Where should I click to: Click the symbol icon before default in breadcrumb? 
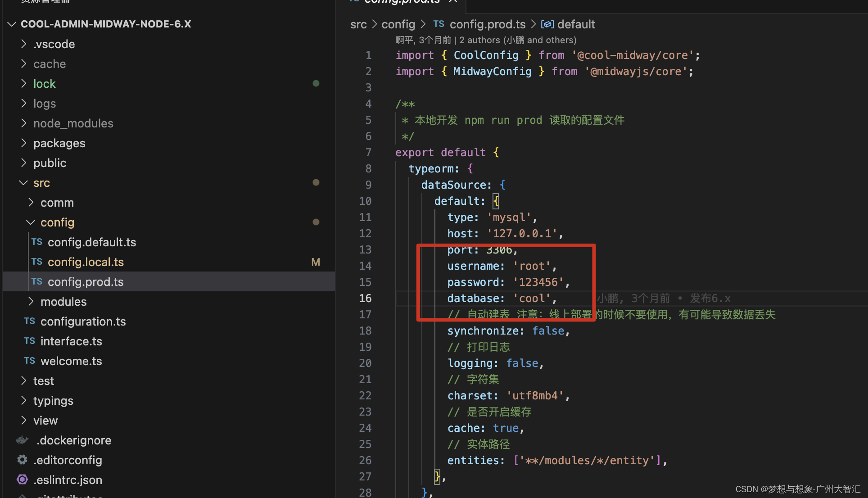[x=547, y=24]
